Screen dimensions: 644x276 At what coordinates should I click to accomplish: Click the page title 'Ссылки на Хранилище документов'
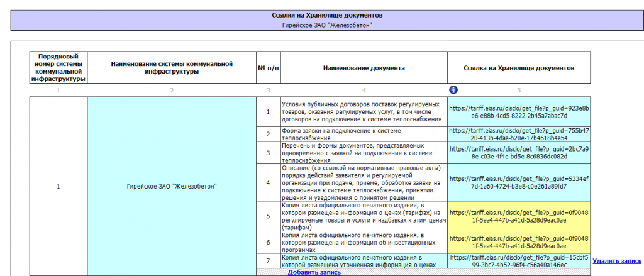[327, 15]
